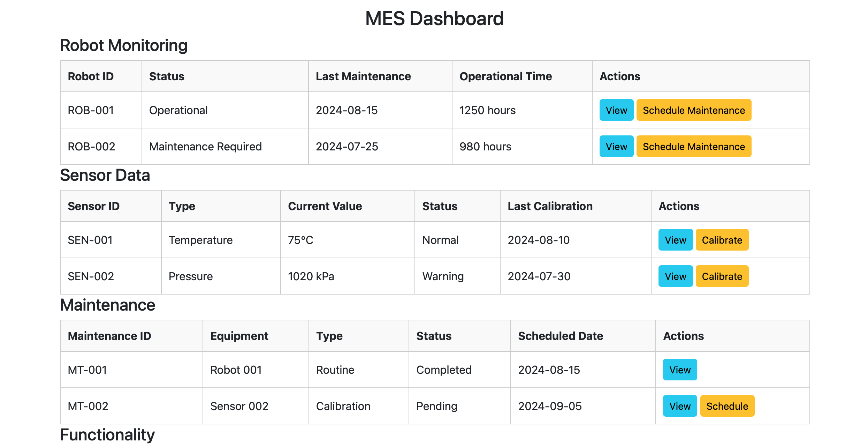The image size is (868, 446).
Task: Click View for robot ROB-002
Action: click(616, 146)
